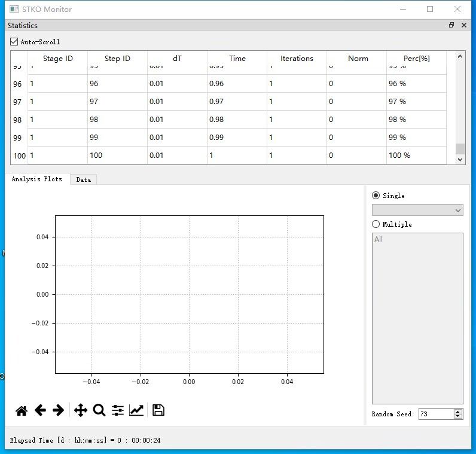Viewport: 476px width, 454px height.
Task: Close the Statistics panel
Action: pos(464,25)
